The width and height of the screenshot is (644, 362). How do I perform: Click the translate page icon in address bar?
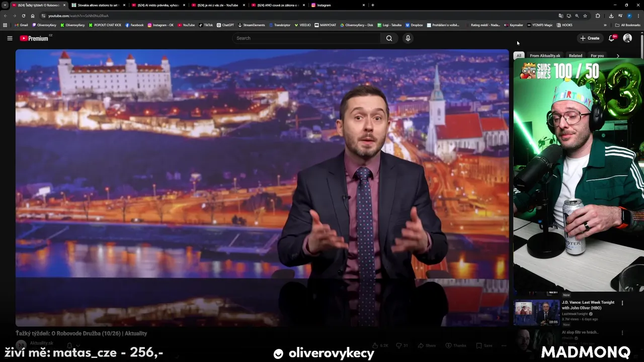click(x=561, y=16)
